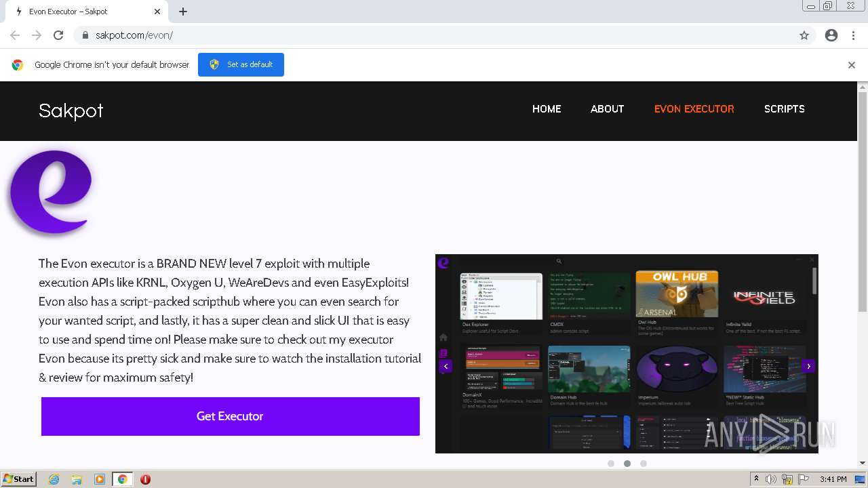Select the first carousel dot
The width and height of the screenshot is (868, 488).
click(611, 464)
